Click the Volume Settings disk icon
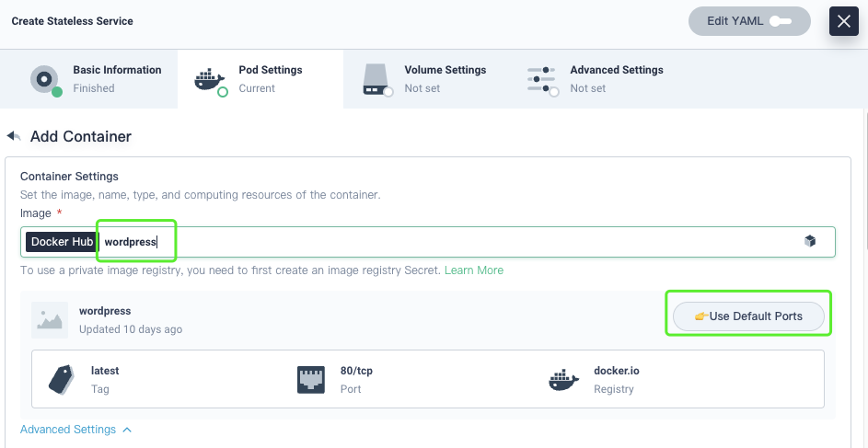Image resolution: width=868 pixels, height=448 pixels. [x=376, y=79]
